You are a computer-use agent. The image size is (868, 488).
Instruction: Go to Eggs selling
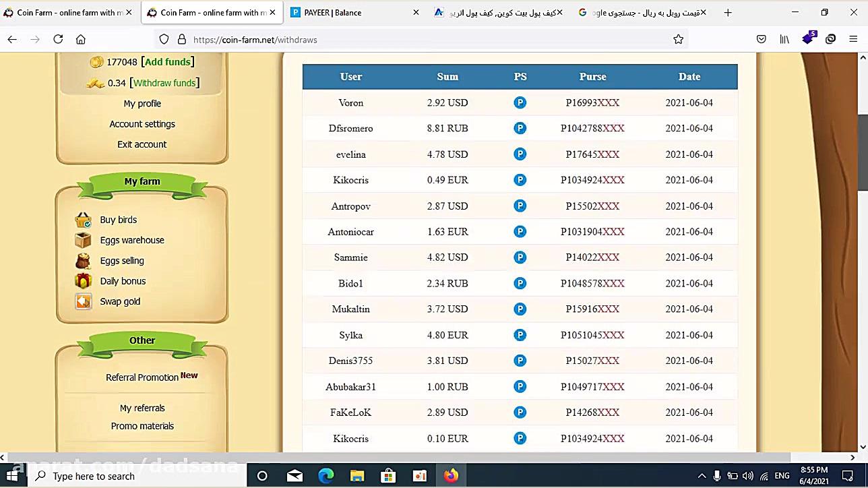122,261
